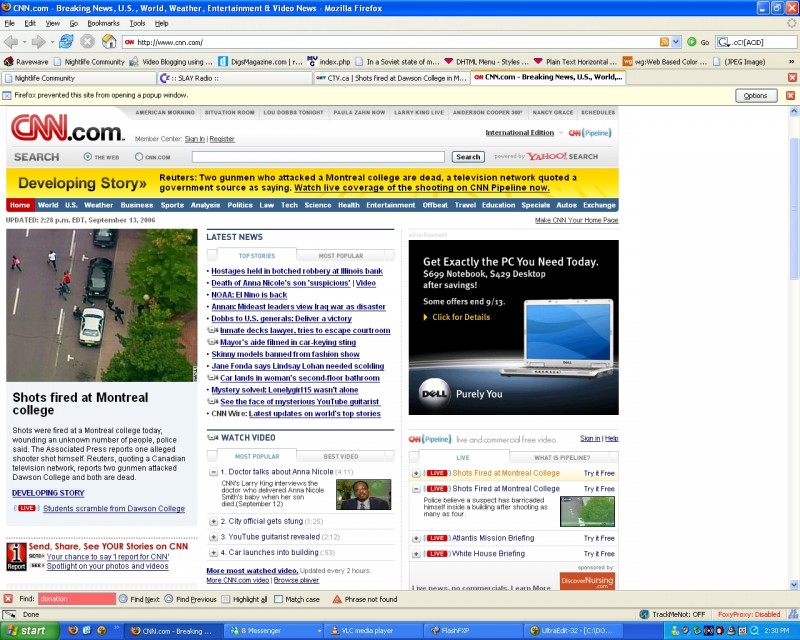Click the Forward arrow button

click(38, 42)
